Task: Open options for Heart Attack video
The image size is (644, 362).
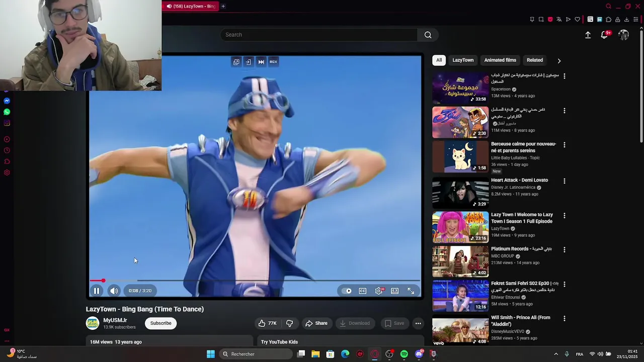Action: point(564,181)
